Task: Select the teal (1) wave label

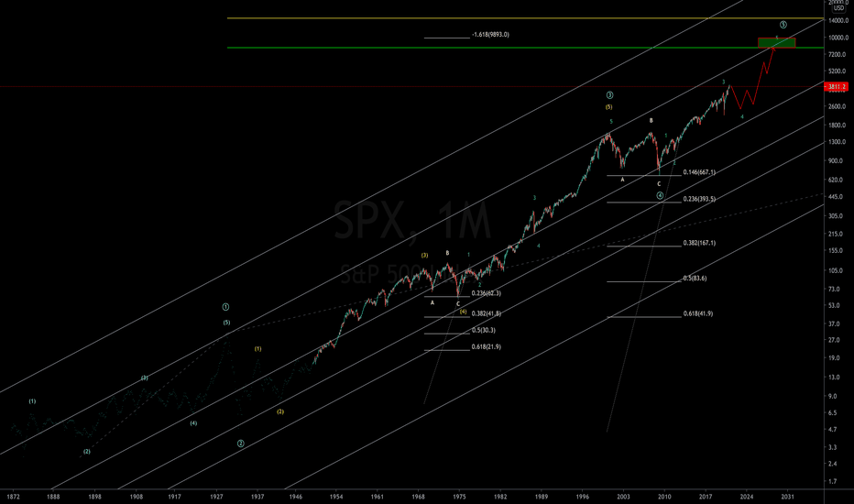Action: click(x=32, y=401)
